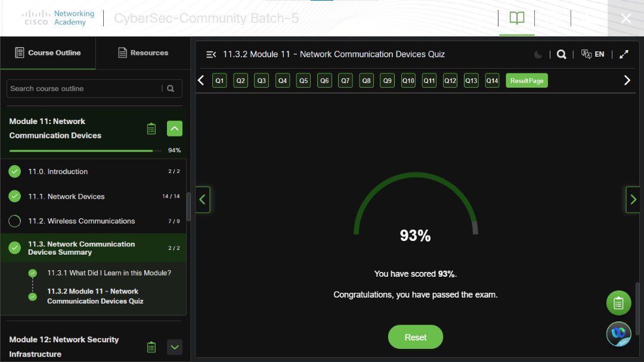
Task: Toggle the sidebar menu collapse icon
Action: click(211, 54)
